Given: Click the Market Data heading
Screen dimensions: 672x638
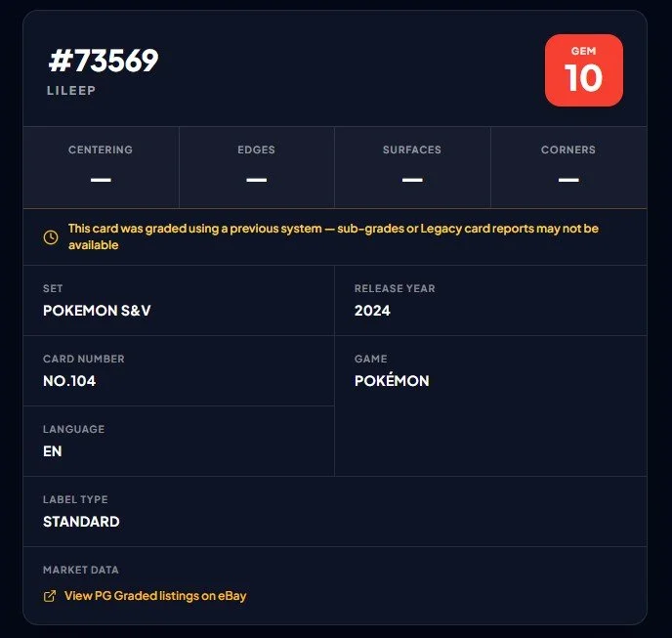Looking at the screenshot, I should click(81, 570).
